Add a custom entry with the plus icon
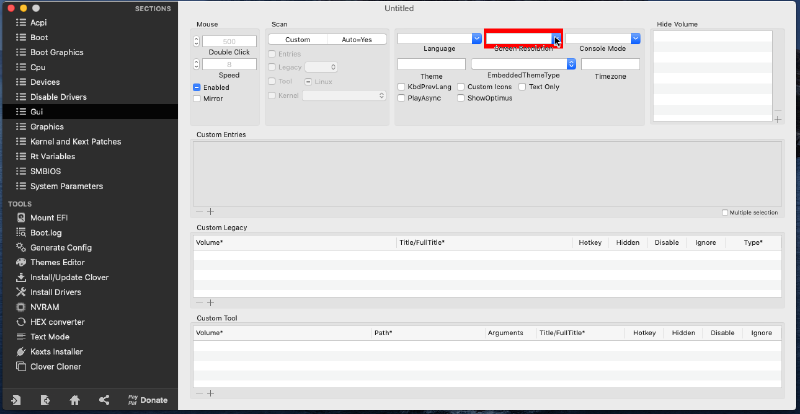800x414 pixels. 210,211
